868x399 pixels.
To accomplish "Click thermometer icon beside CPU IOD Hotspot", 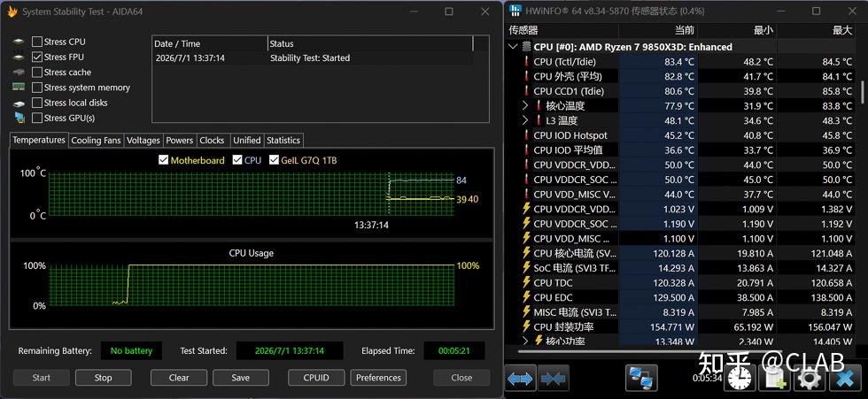I will coord(526,135).
